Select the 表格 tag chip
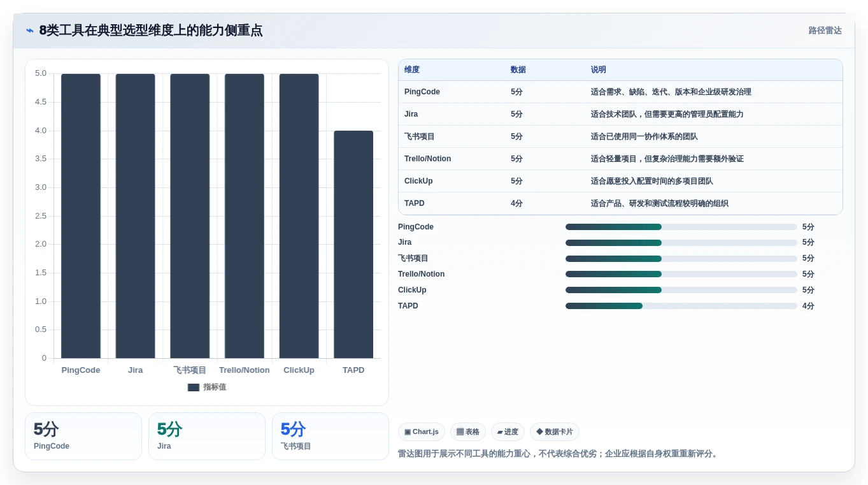The height and width of the screenshot is (485, 868). click(x=468, y=432)
